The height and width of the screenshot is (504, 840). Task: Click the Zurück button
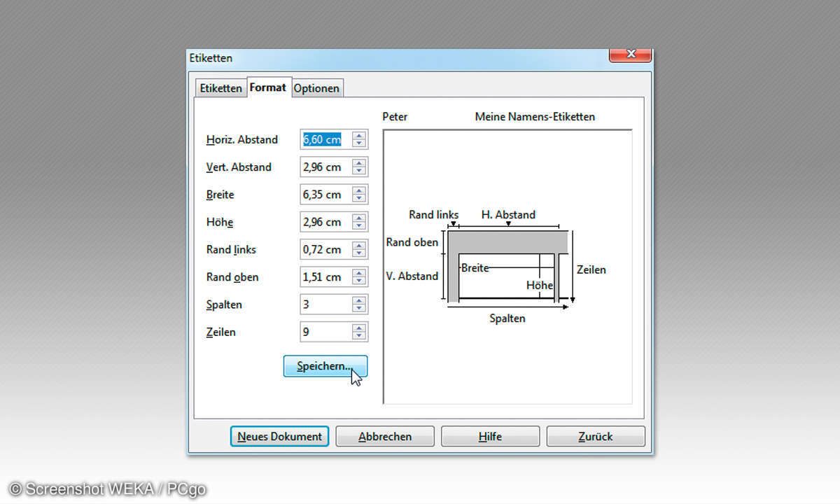pyautogui.click(x=596, y=436)
